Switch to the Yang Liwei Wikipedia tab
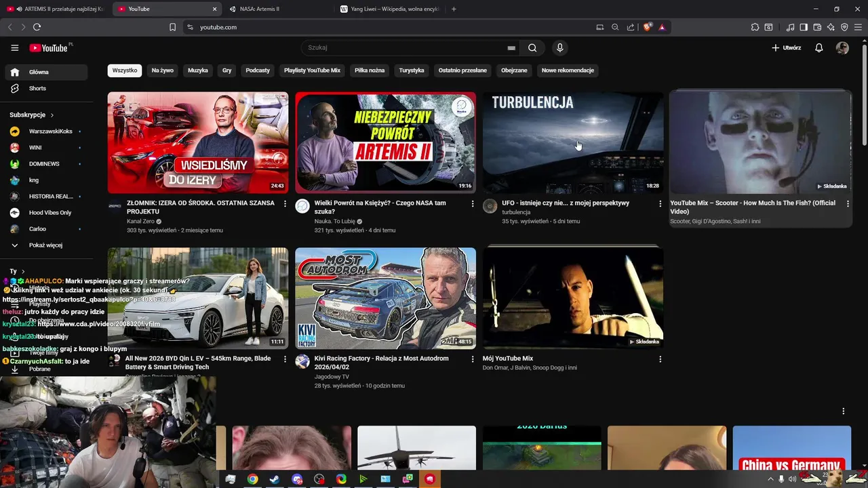The image size is (868, 488). pos(390,9)
